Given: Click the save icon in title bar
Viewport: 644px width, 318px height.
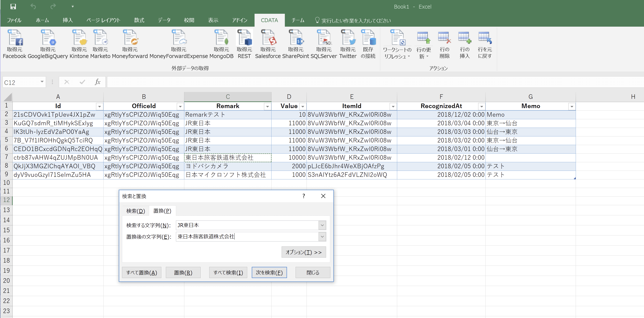Looking at the screenshot, I should 13,6.
